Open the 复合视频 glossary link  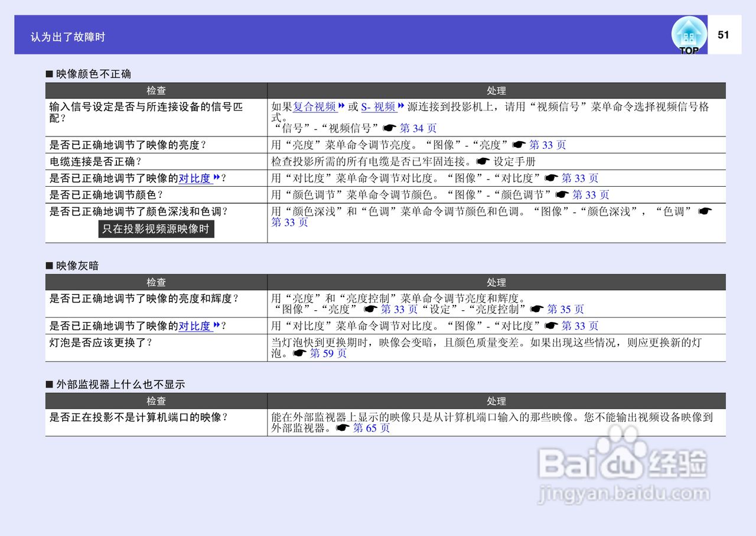point(315,107)
